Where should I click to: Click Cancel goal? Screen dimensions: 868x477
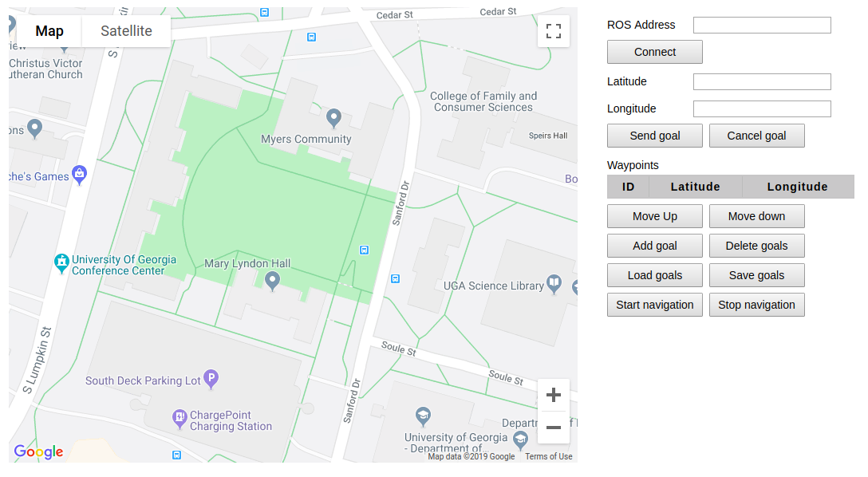point(757,136)
